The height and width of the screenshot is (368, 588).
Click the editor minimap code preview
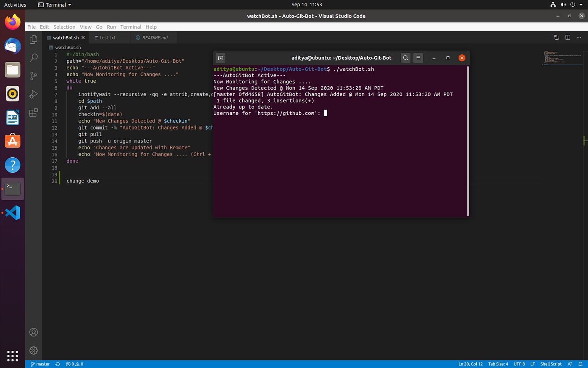(562, 58)
